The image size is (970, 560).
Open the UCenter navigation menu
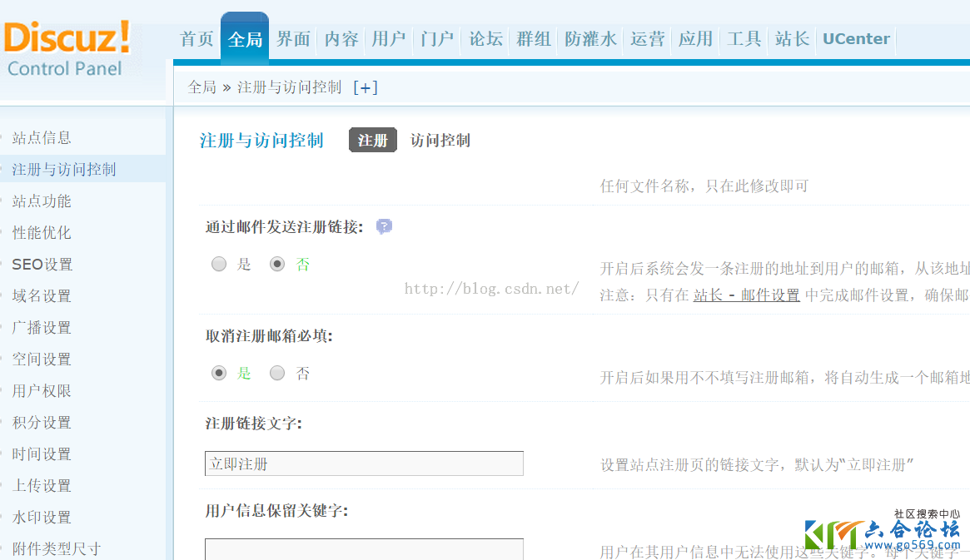click(856, 38)
